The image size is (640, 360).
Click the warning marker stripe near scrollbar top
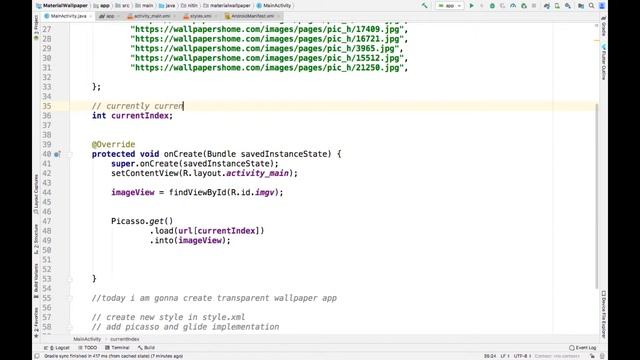597,40
